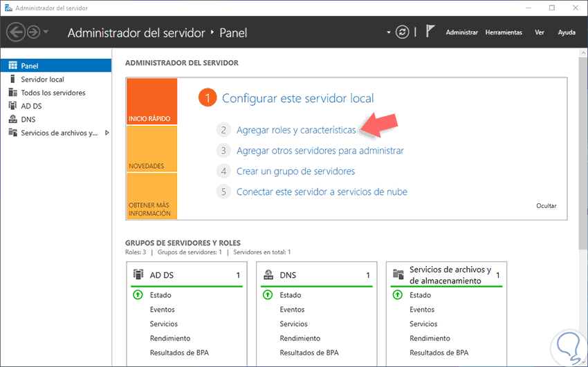The height and width of the screenshot is (367, 588).
Task: Open Estado in DNS tile
Action: pyautogui.click(x=291, y=295)
